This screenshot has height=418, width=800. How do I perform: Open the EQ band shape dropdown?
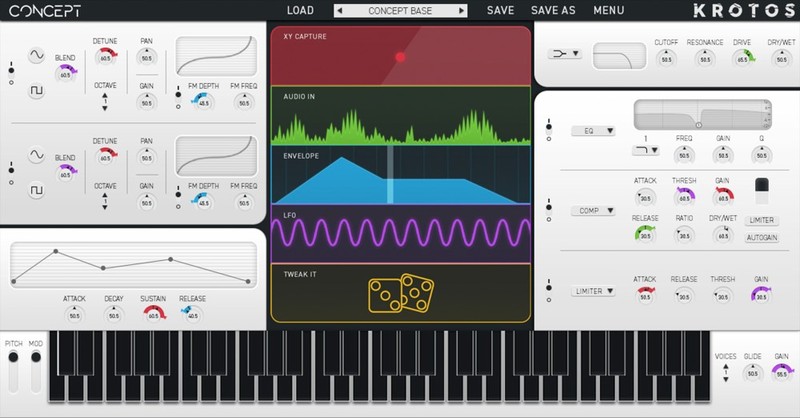click(x=645, y=150)
